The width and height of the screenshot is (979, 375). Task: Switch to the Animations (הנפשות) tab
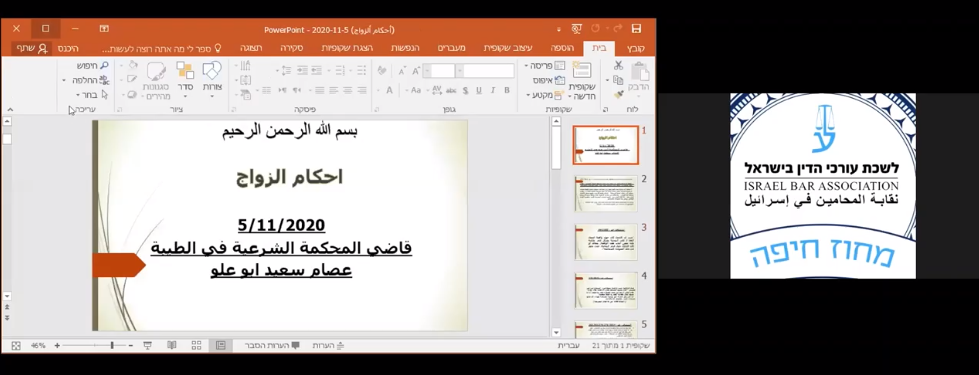tap(405, 49)
